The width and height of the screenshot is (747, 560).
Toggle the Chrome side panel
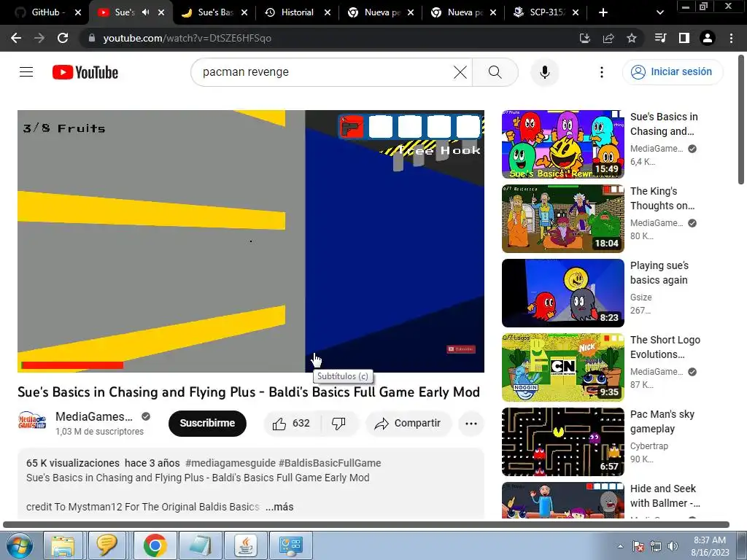click(x=684, y=38)
